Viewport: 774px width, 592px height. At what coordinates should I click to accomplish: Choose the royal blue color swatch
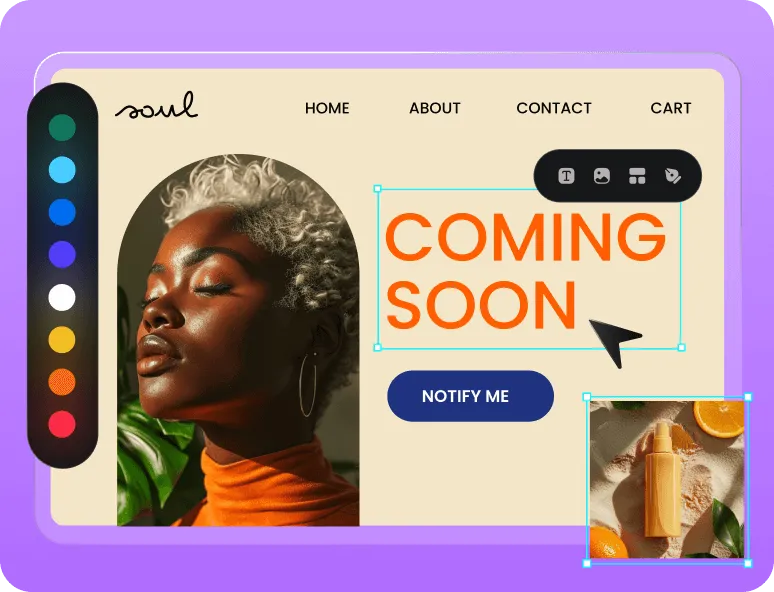click(x=62, y=212)
